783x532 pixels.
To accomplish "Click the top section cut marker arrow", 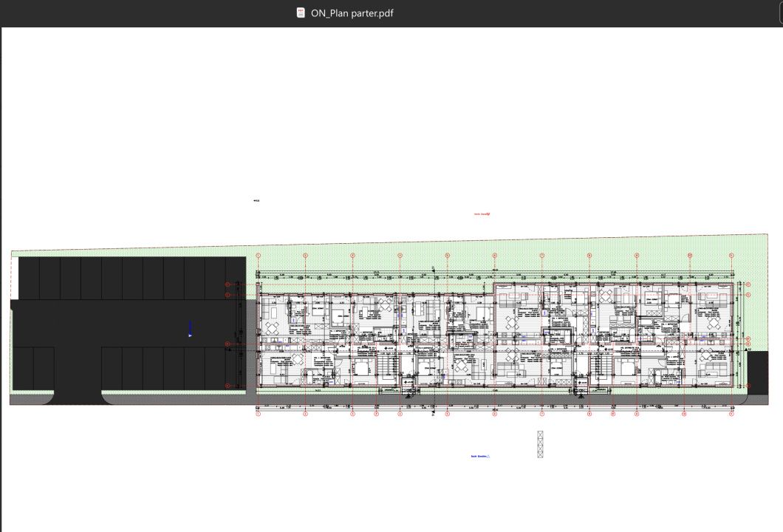I will point(433,269).
